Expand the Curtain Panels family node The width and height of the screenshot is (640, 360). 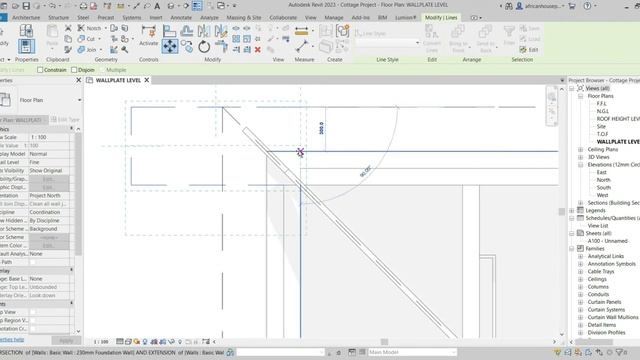[x=580, y=302]
